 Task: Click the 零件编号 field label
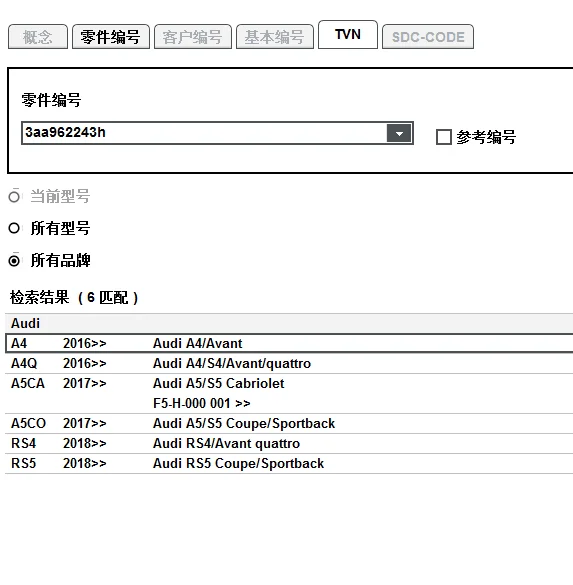click(51, 100)
